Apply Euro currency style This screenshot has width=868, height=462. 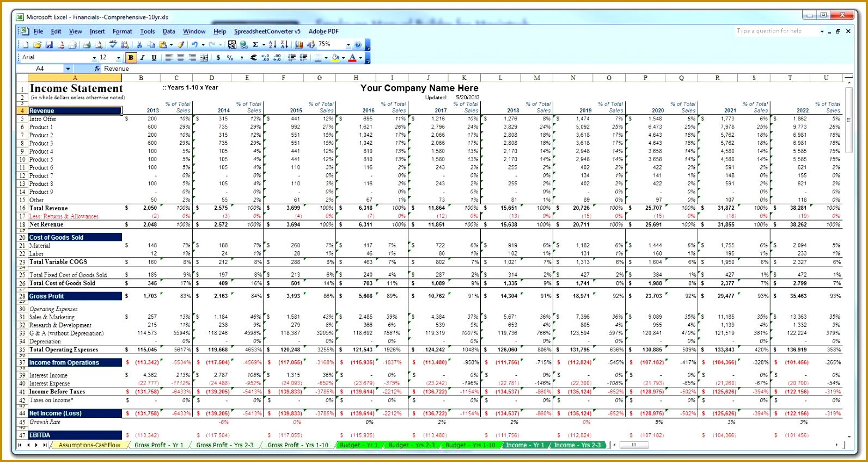coord(253,58)
